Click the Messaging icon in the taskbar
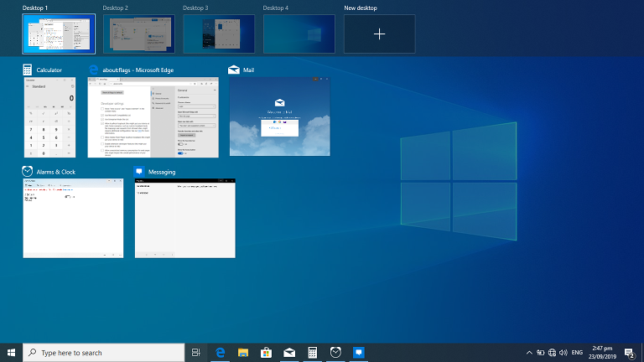Viewport: 644px width, 362px height. [358, 353]
